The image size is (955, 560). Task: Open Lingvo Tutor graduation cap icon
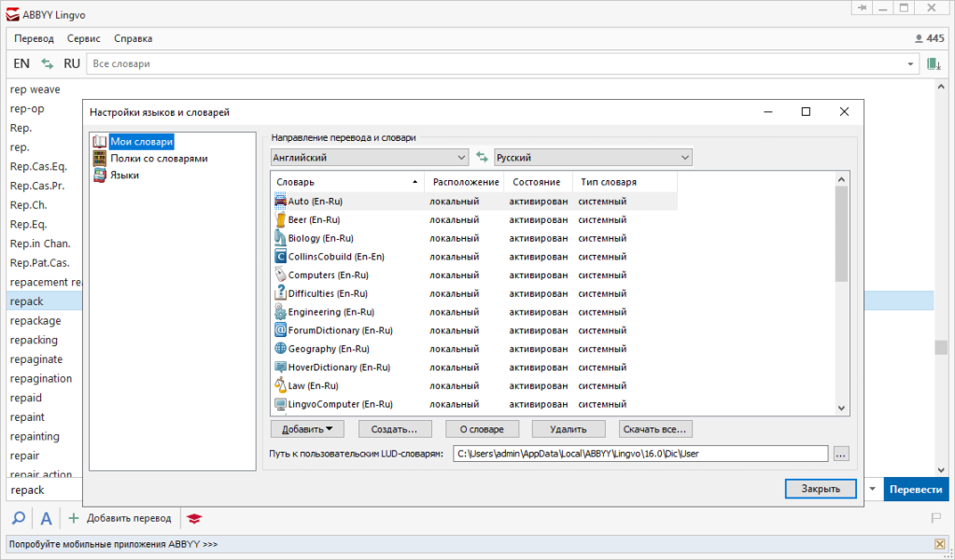193,519
